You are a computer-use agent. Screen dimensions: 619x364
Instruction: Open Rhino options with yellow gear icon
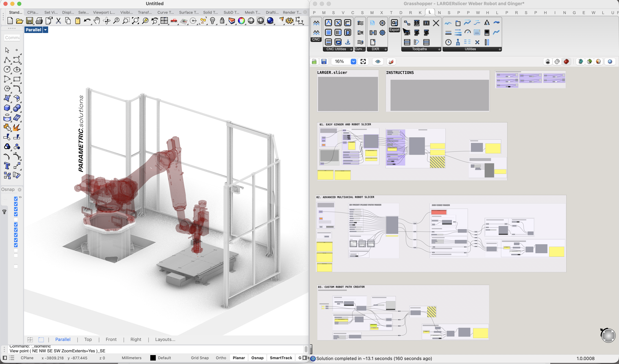(290, 21)
